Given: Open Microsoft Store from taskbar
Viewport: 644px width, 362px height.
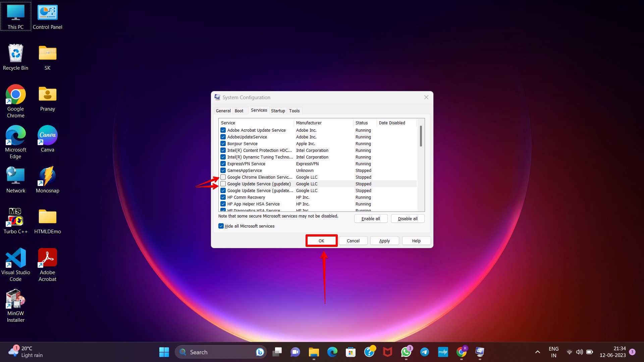Looking at the screenshot, I should [x=351, y=352].
